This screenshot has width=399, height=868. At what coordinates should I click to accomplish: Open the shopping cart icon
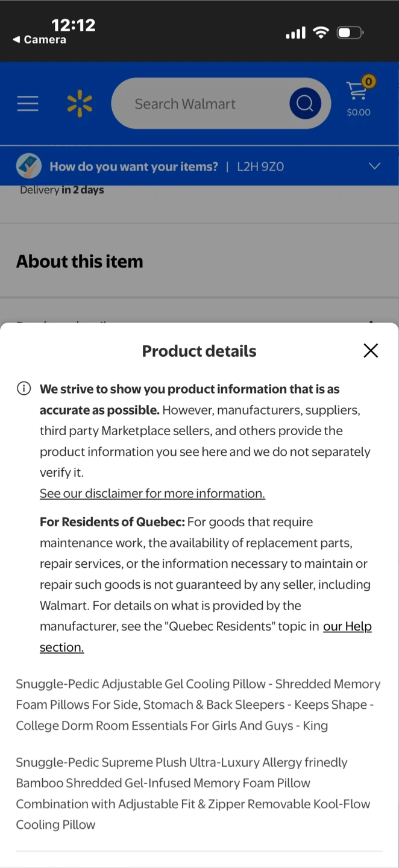tap(358, 92)
